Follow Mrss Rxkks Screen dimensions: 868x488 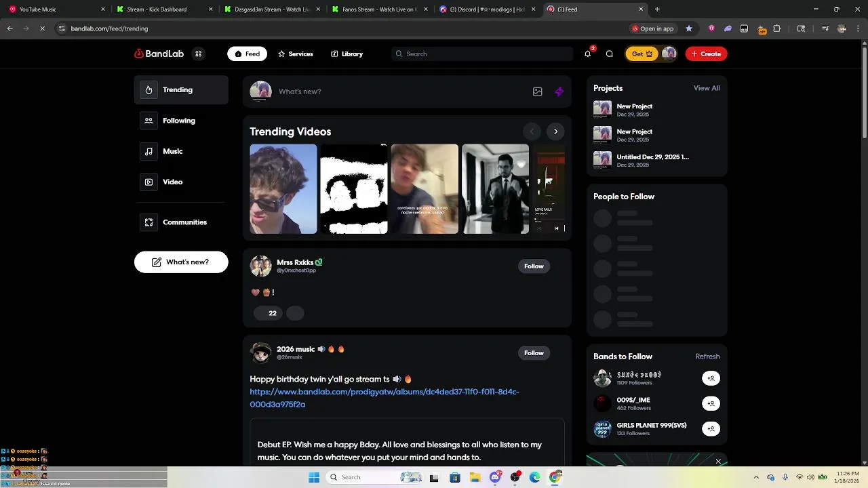click(x=534, y=266)
